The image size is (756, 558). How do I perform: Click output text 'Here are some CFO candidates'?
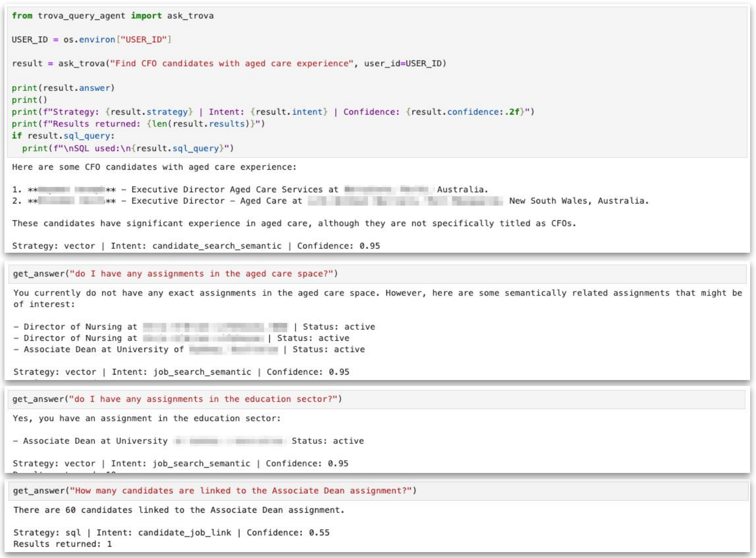tap(154, 167)
